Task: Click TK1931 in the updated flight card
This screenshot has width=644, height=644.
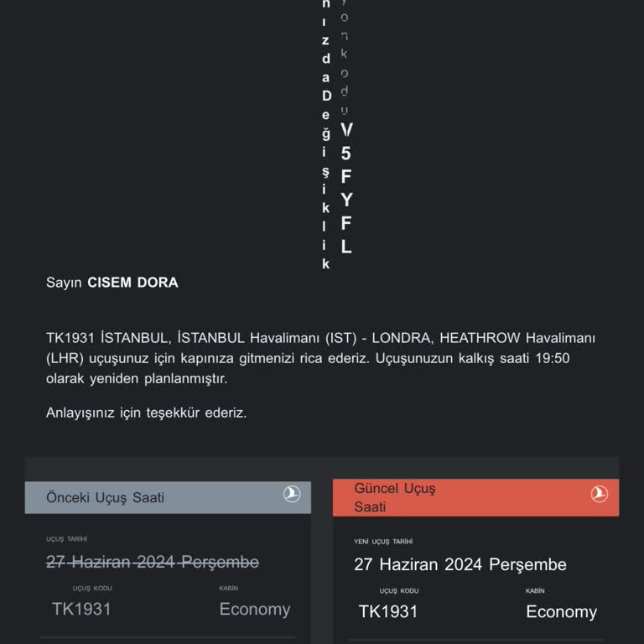Action: point(388,611)
